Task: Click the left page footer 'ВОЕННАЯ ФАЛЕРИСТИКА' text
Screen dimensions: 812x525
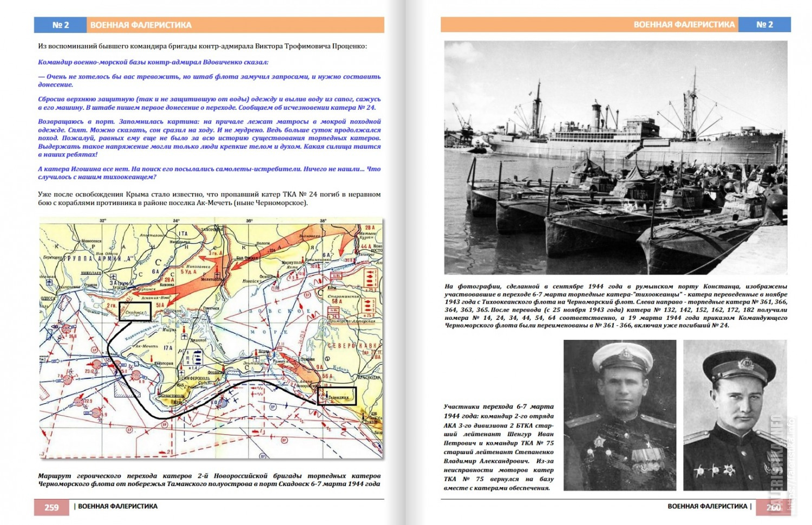Action: pos(117,507)
